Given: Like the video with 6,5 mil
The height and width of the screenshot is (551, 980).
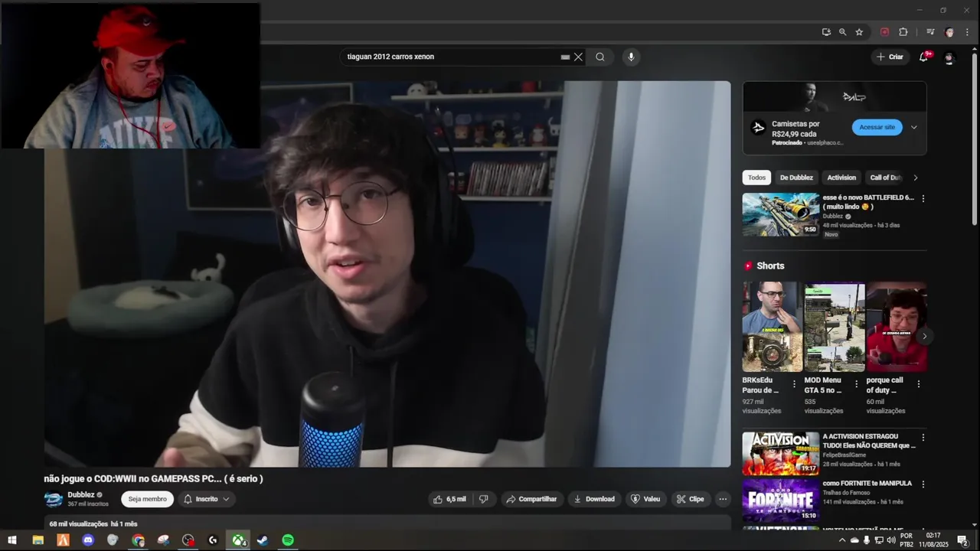Looking at the screenshot, I should 449,499.
